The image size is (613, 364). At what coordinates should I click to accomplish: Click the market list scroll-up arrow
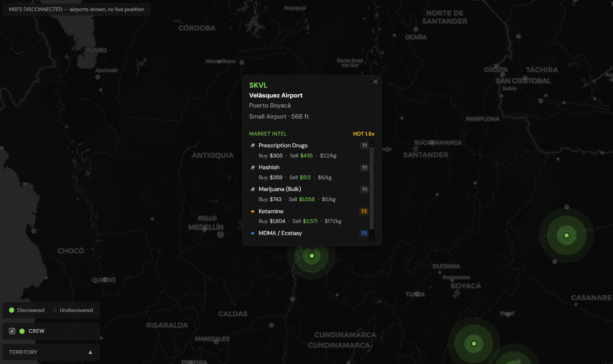click(x=372, y=144)
